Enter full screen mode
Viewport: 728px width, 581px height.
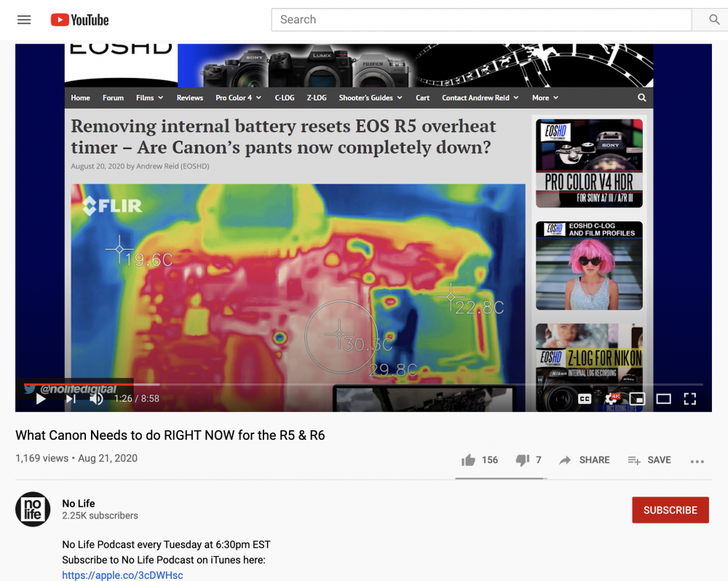pyautogui.click(x=689, y=398)
